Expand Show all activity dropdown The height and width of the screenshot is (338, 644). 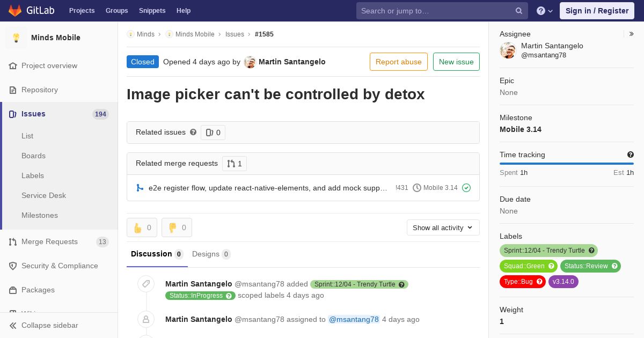pos(443,227)
